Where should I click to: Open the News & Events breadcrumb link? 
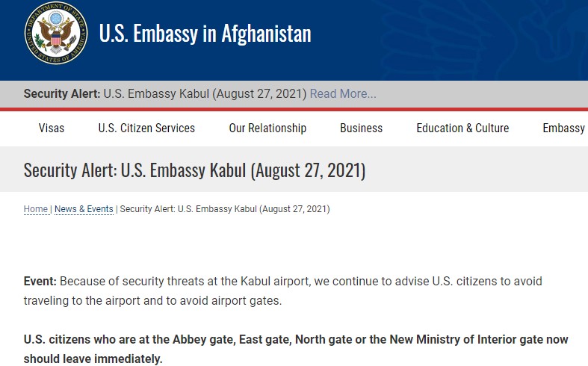click(x=84, y=209)
